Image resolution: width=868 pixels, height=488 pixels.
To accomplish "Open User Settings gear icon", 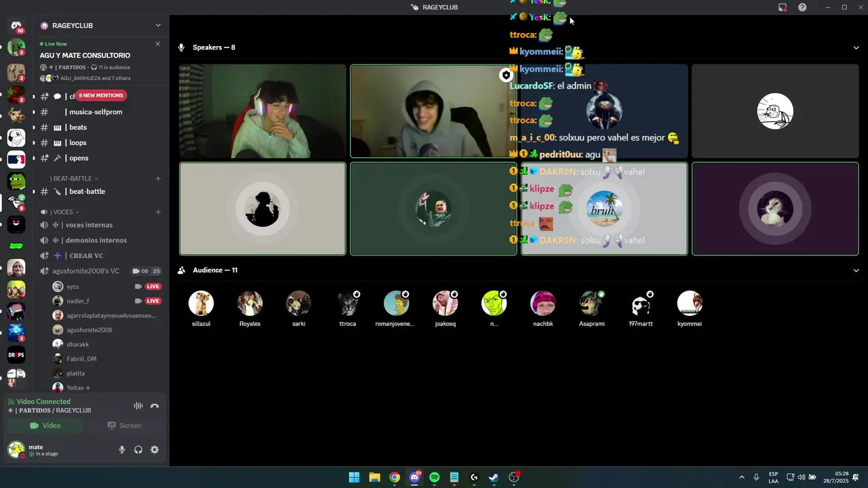I will (x=155, y=449).
